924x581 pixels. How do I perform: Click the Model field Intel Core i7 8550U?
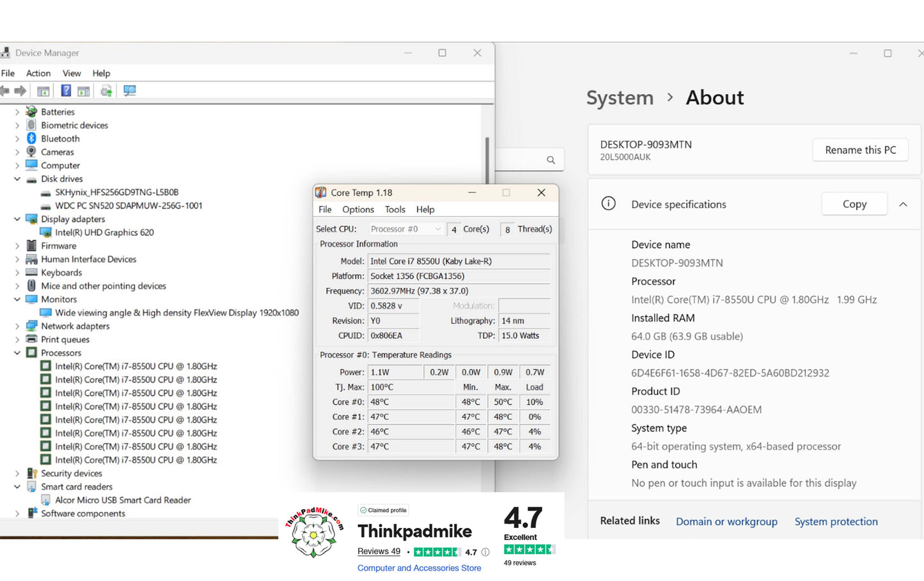(x=458, y=261)
